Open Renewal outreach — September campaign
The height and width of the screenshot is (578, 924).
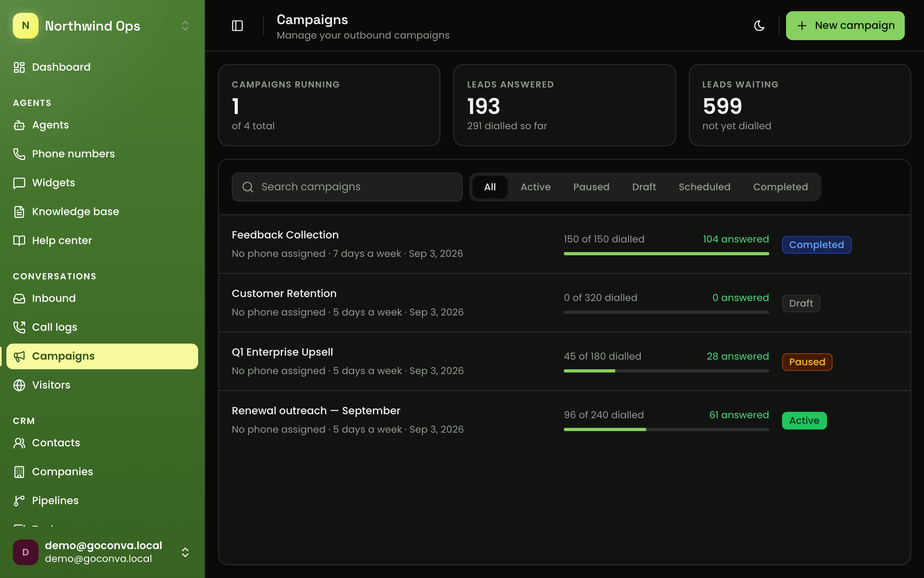click(x=565, y=420)
